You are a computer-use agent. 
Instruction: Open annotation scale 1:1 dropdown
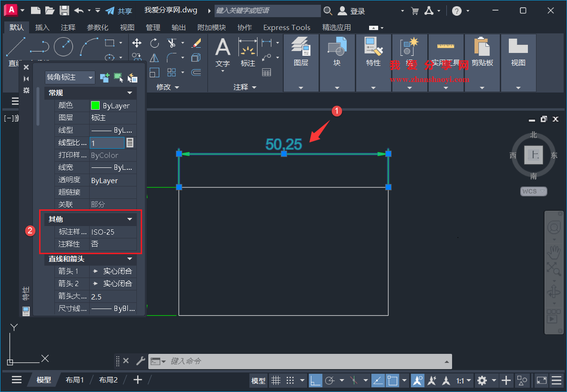coord(464,381)
